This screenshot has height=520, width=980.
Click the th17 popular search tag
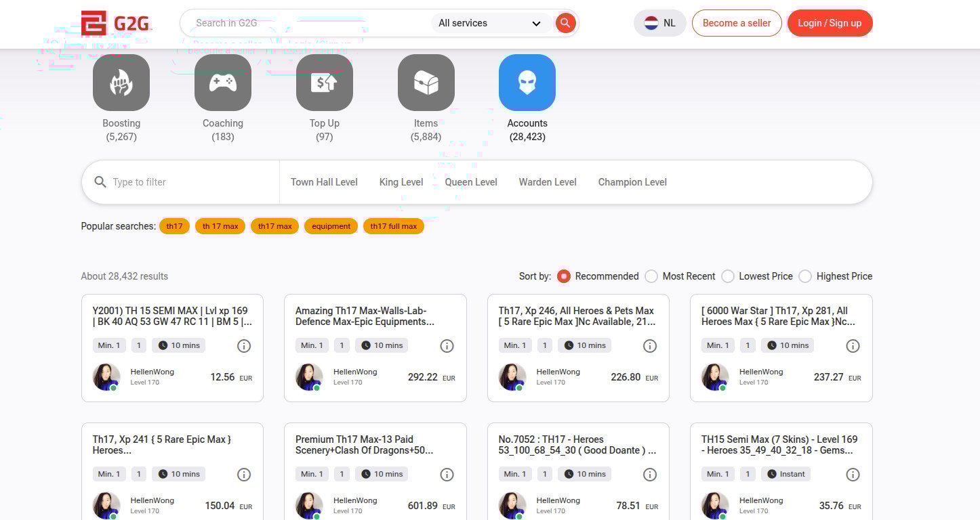175,226
